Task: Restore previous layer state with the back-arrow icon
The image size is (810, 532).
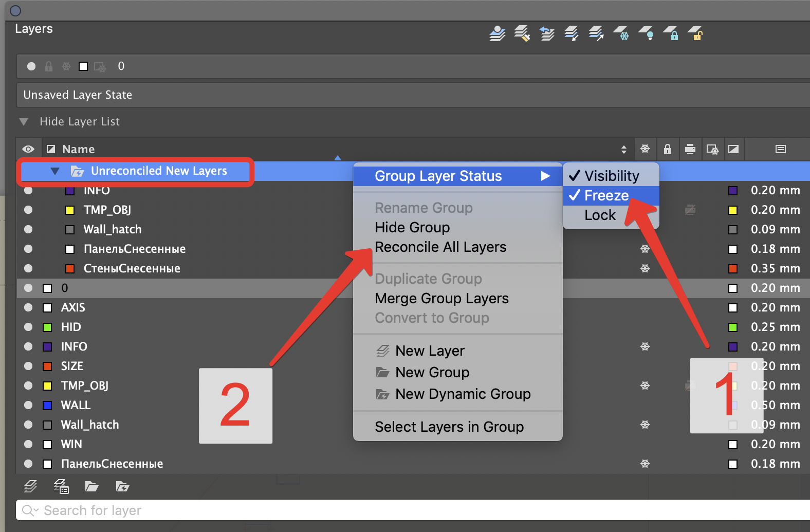Action: click(547, 34)
